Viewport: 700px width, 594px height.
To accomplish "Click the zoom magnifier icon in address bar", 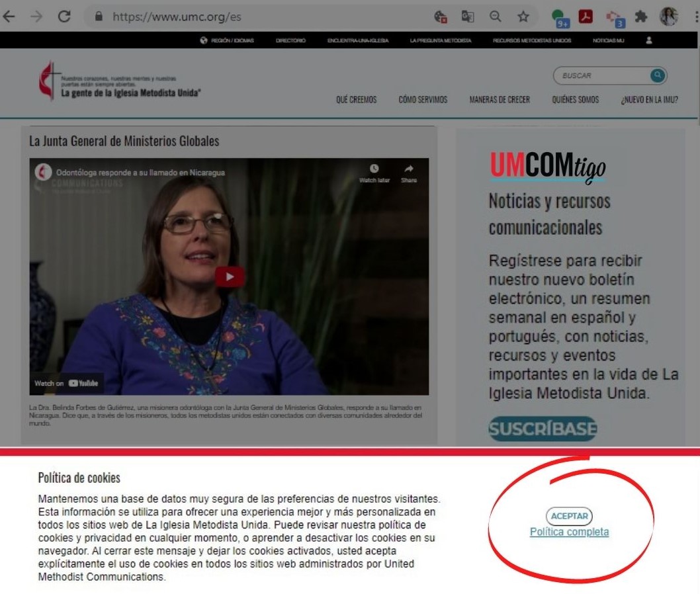I will (495, 17).
